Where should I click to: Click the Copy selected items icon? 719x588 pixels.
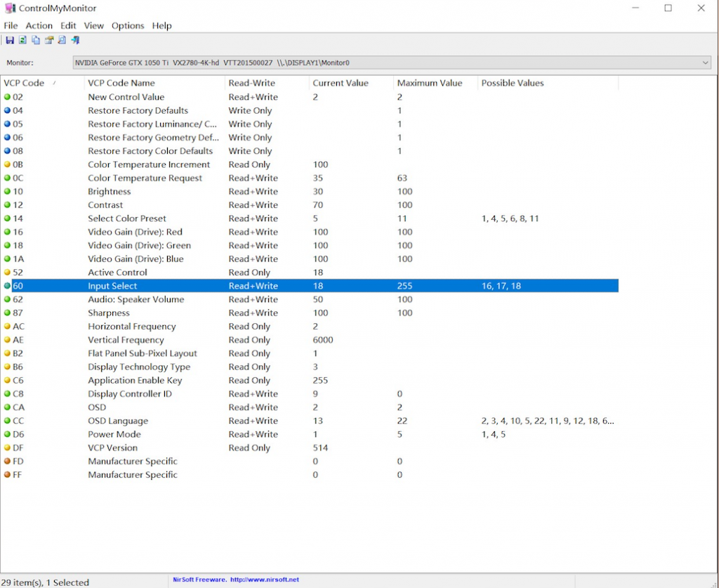[36, 41]
